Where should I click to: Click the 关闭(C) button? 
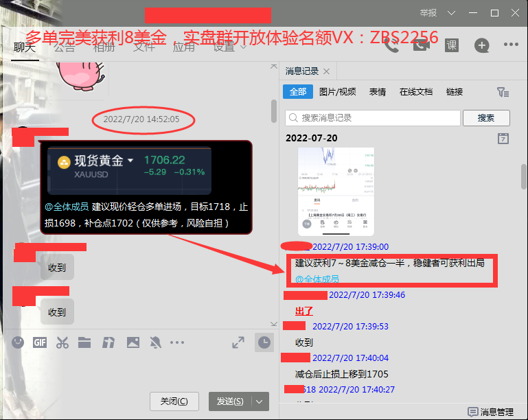174,401
